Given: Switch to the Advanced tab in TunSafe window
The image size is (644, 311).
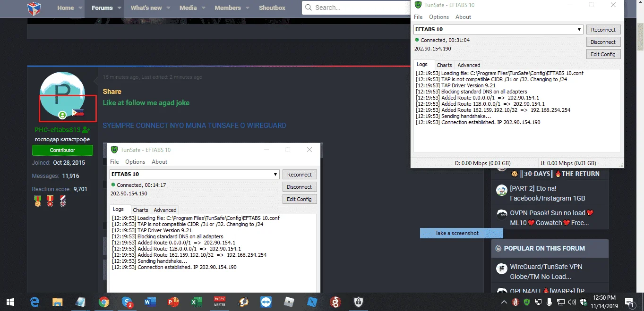Looking at the screenshot, I should (x=469, y=65).
